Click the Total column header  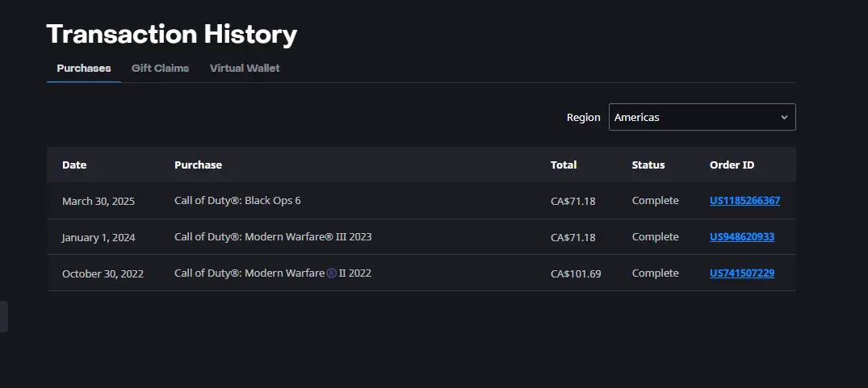(564, 165)
